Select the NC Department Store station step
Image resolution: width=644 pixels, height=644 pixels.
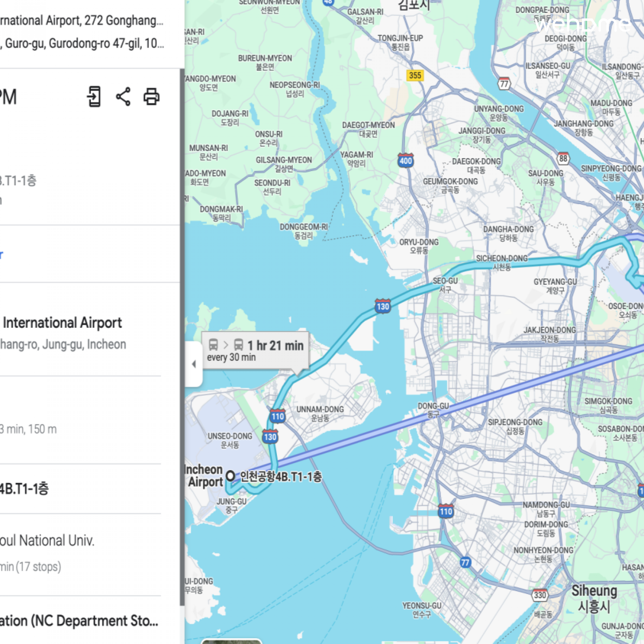pos(79,621)
